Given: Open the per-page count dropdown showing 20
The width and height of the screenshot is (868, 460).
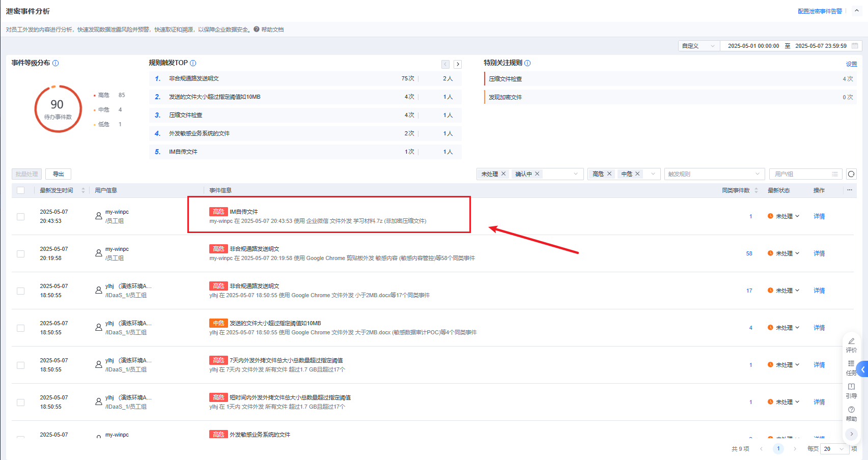Looking at the screenshot, I should tap(834, 449).
